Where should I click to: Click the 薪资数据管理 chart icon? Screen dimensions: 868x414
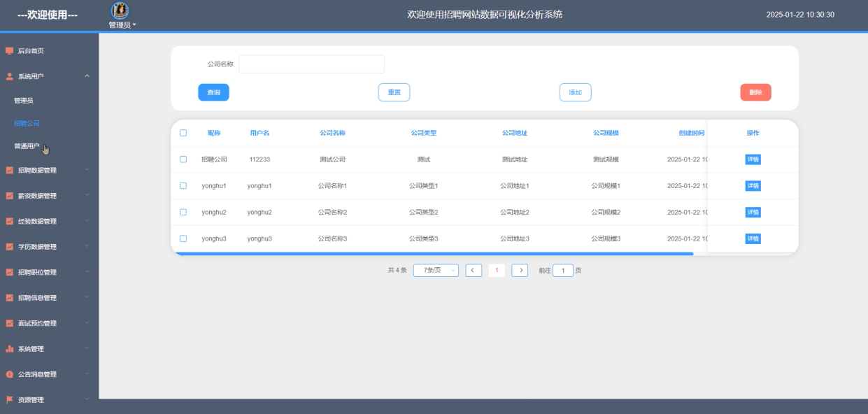(x=10, y=196)
